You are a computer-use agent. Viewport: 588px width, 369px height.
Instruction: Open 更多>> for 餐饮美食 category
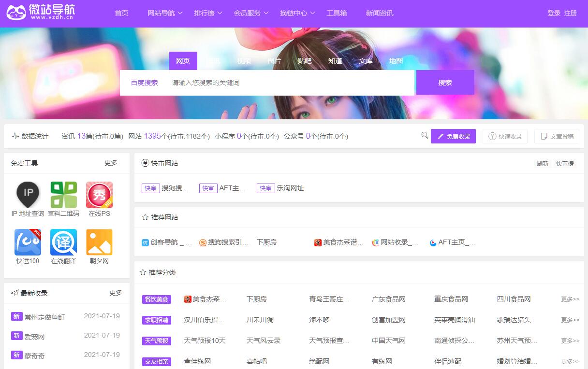[x=570, y=299]
